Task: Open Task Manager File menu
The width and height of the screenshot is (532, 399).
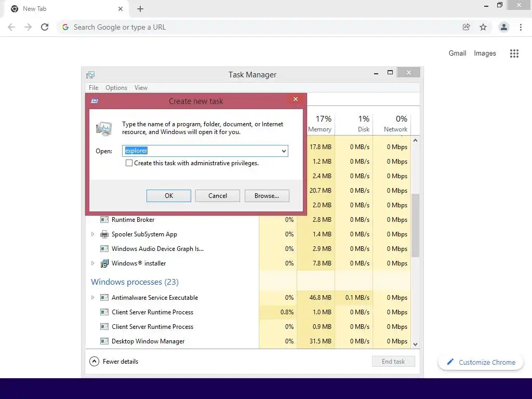Action: pos(94,87)
